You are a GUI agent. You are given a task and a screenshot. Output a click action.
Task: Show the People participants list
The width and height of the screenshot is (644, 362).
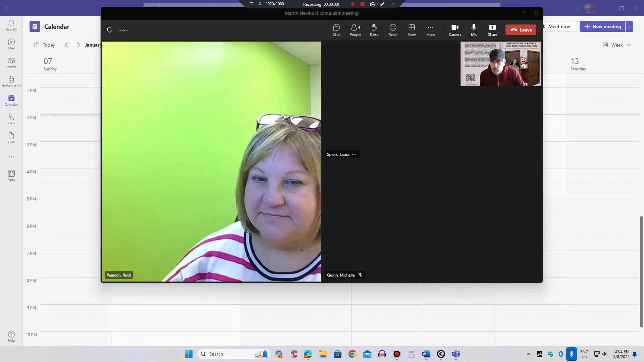tap(355, 30)
